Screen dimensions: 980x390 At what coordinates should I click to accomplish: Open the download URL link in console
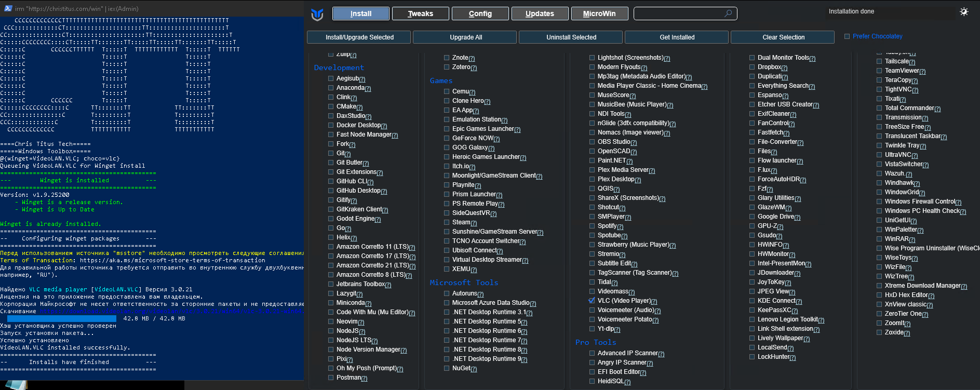point(172,312)
